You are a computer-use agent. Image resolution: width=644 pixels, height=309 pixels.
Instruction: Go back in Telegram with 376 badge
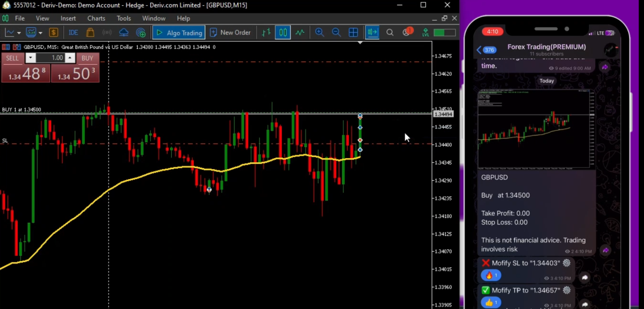(486, 50)
